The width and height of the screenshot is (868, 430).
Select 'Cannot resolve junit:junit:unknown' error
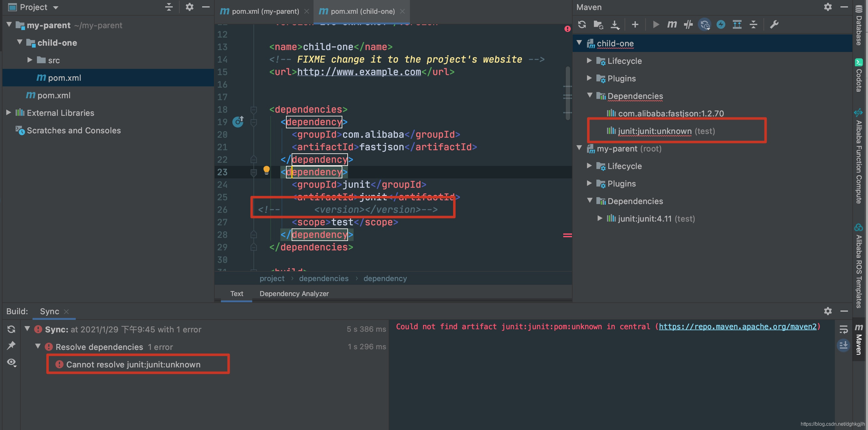pyautogui.click(x=133, y=364)
